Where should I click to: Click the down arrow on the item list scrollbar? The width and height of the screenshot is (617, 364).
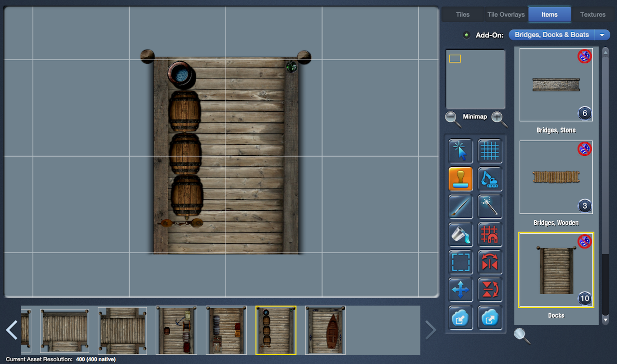tap(605, 320)
